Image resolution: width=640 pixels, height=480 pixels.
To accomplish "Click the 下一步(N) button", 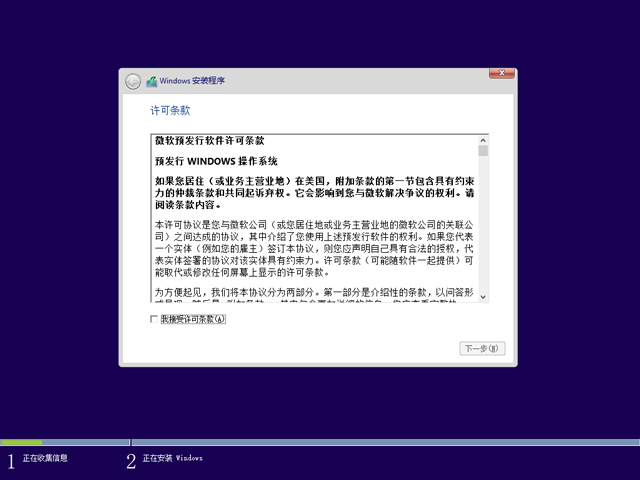I will coord(482,348).
